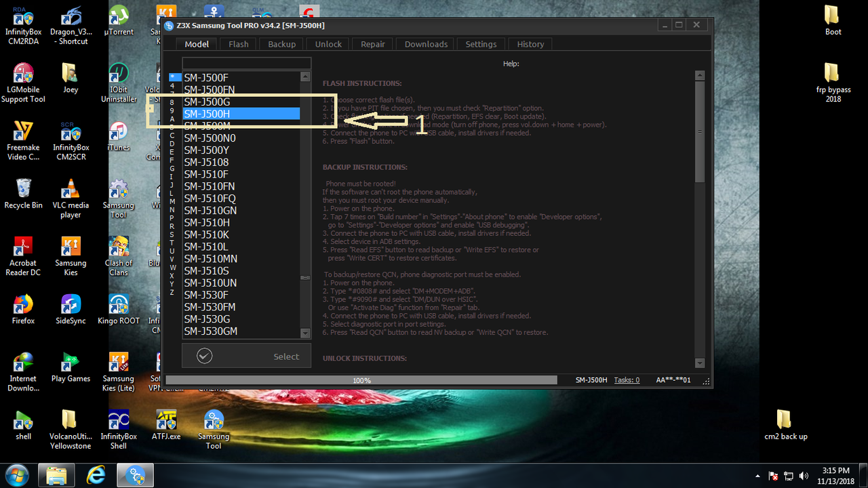Click the model list scrollbar up arrow

[306, 77]
